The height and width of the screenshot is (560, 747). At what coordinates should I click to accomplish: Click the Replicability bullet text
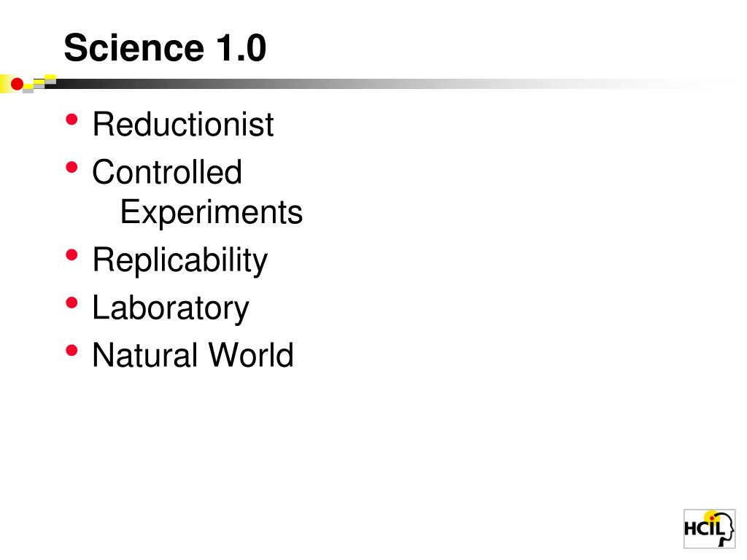(x=180, y=262)
